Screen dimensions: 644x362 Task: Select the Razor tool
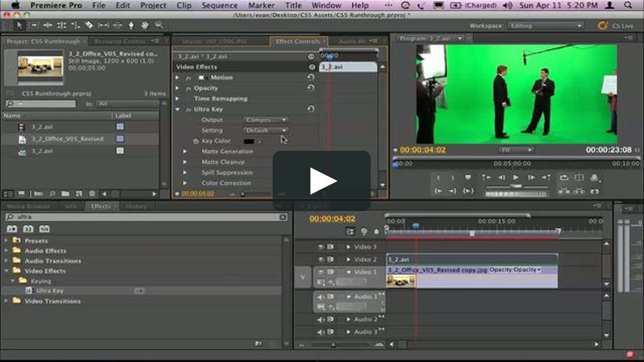89,25
